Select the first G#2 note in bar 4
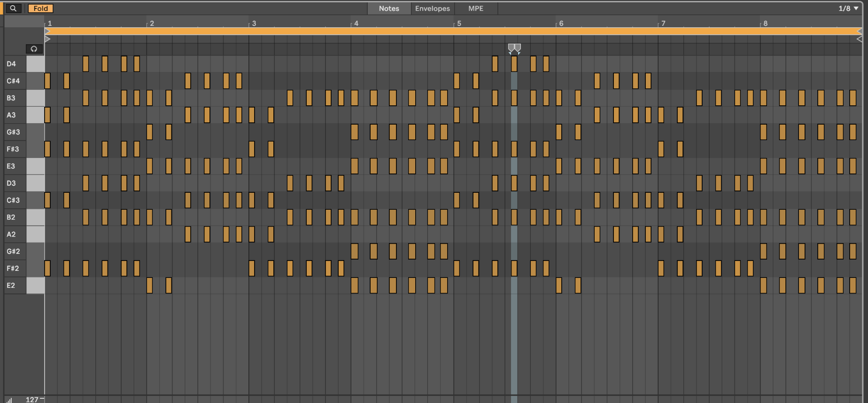 [355, 251]
